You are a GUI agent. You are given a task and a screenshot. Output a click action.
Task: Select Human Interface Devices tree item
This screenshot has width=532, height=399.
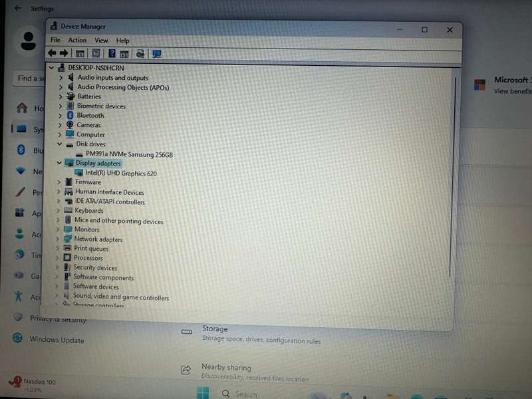pyautogui.click(x=110, y=192)
